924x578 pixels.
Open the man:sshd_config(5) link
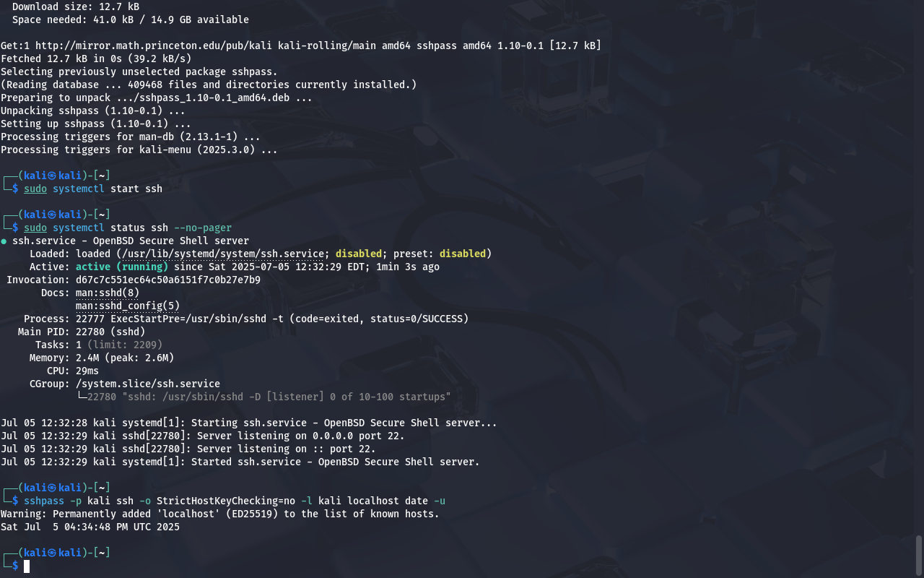coord(128,306)
